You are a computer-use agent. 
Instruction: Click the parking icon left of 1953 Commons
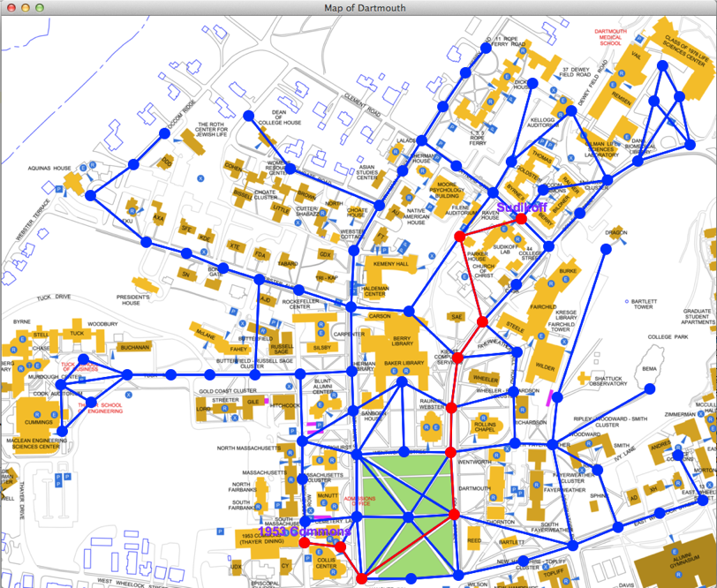click(x=220, y=531)
